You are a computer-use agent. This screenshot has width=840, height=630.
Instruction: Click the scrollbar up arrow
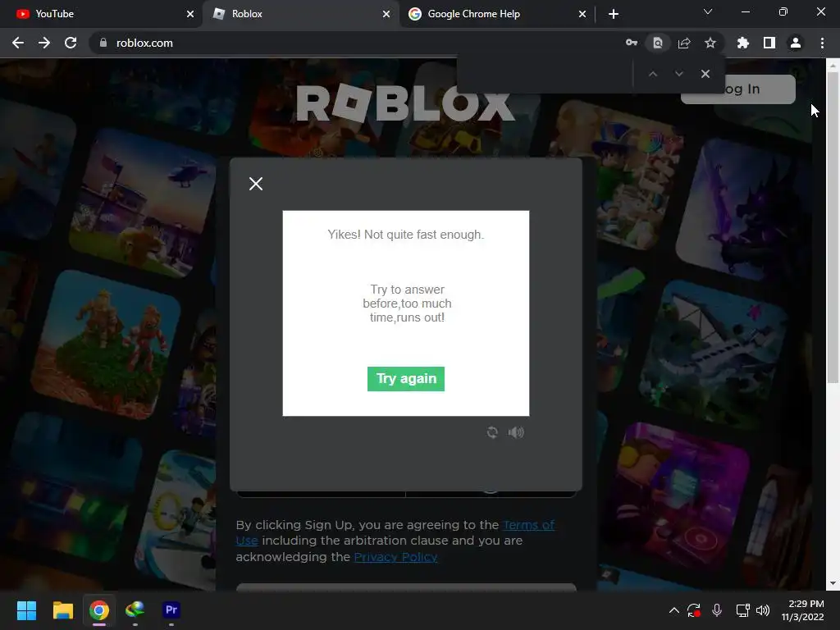pos(833,66)
